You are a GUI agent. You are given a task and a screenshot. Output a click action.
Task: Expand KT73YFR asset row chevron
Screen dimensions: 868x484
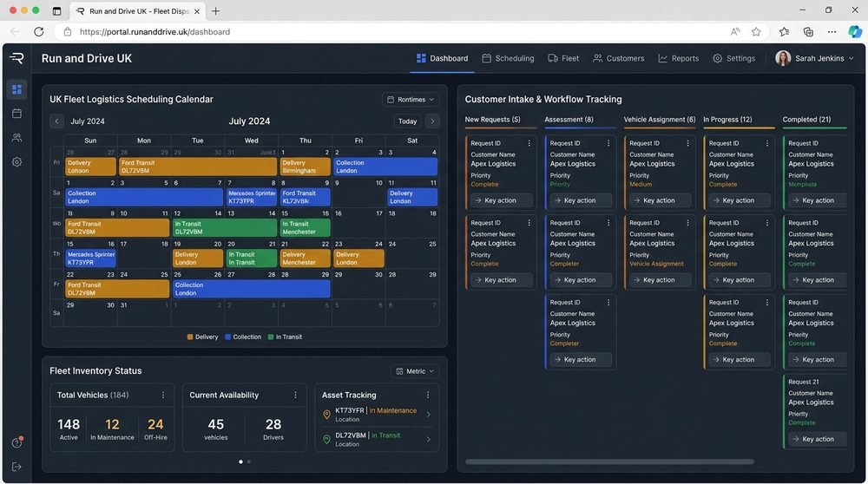tap(429, 415)
